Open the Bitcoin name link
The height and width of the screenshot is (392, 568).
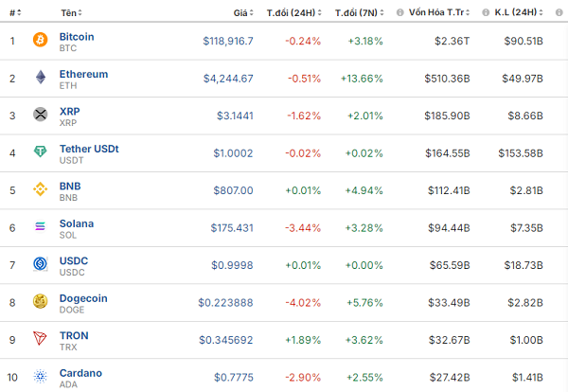point(77,37)
